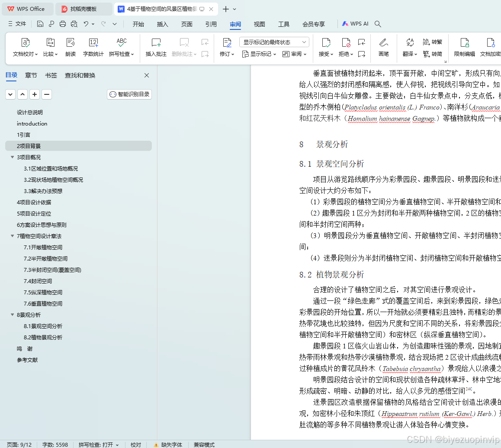Convert text with 转简 button
The height and width of the screenshot is (448, 501).
click(432, 54)
